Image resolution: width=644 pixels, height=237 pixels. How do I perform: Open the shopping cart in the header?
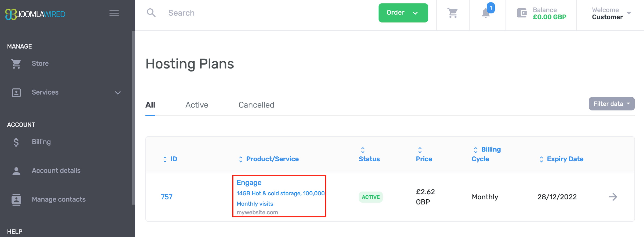click(453, 13)
